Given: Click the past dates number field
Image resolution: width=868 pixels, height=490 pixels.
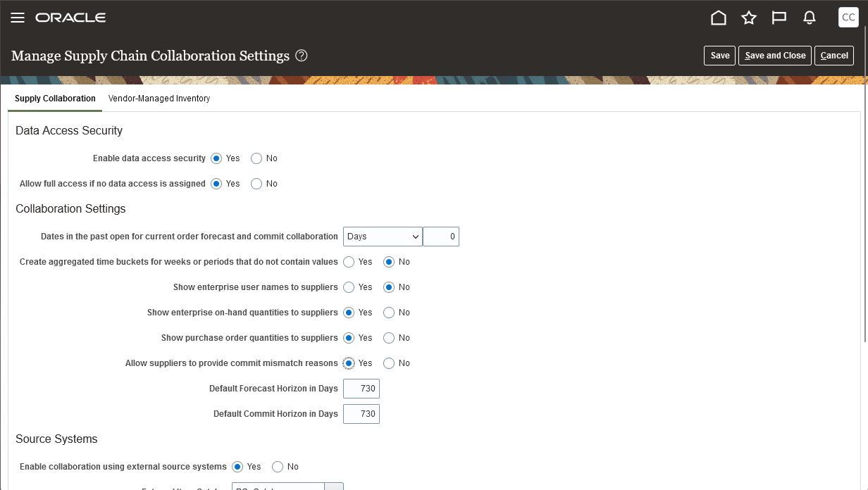Looking at the screenshot, I should tap(441, 237).
